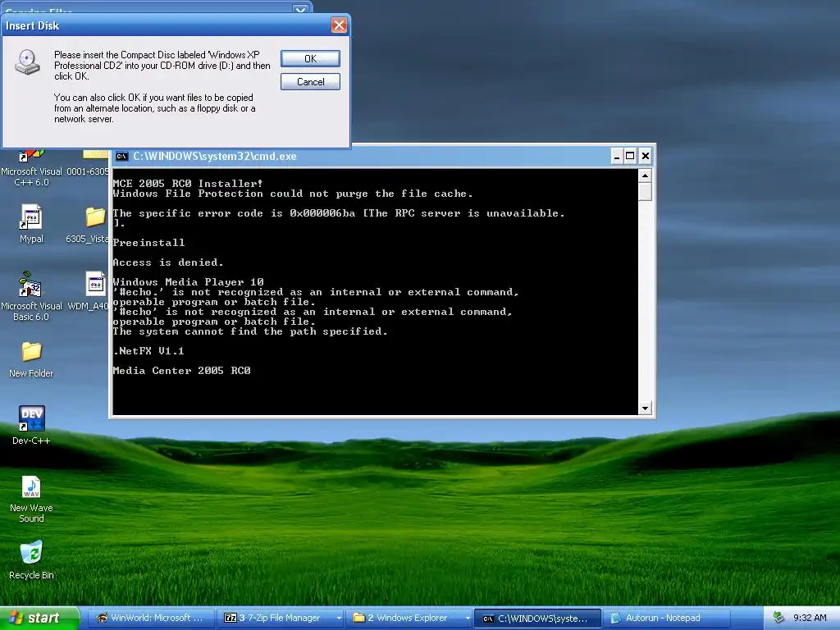Image resolution: width=840 pixels, height=630 pixels.
Task: Click the 9:32 AM tray clock
Action: point(810,618)
